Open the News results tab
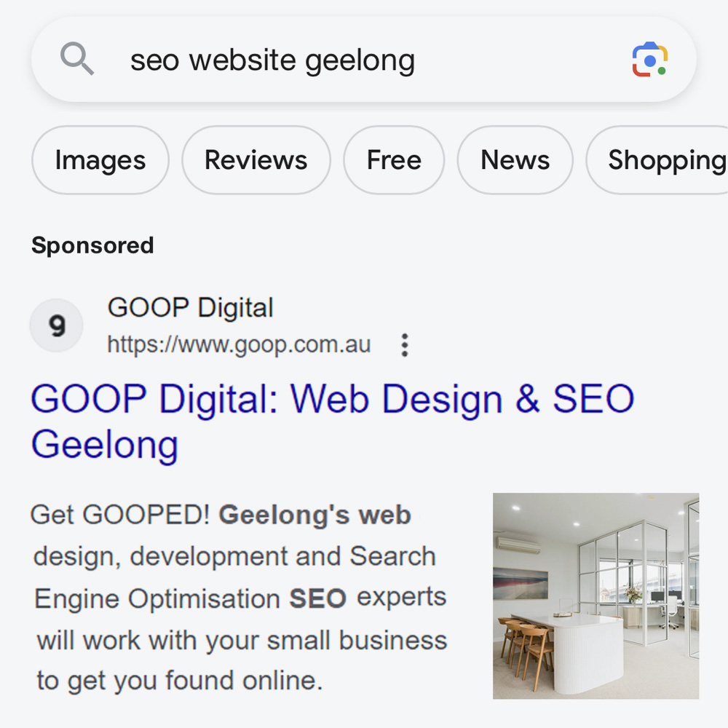 (x=515, y=160)
